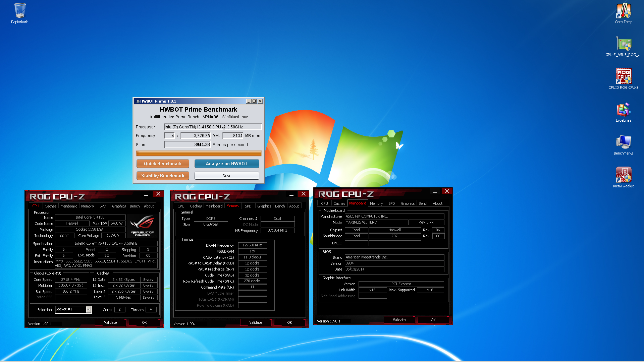This screenshot has width=644, height=362.
Task: Minimize the Memory tab ROG CPU-Z window
Action: click(291, 194)
